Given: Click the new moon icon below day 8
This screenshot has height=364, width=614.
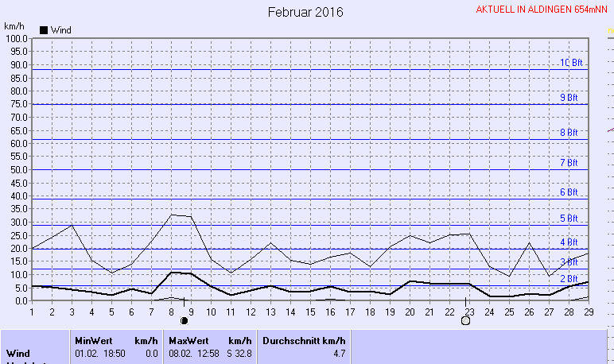Looking at the screenshot, I should (185, 320).
